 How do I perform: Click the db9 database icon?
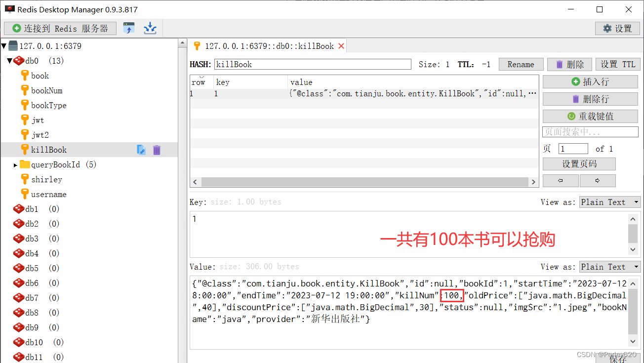click(x=19, y=327)
